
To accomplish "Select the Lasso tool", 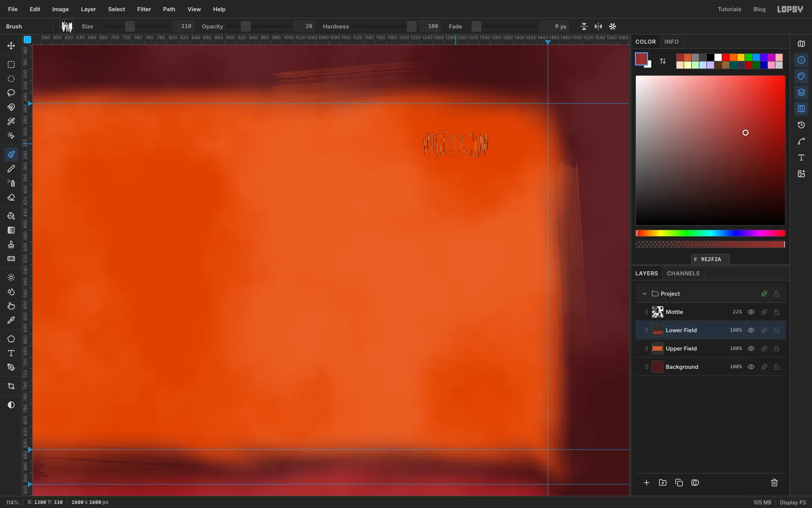I will pos(11,93).
